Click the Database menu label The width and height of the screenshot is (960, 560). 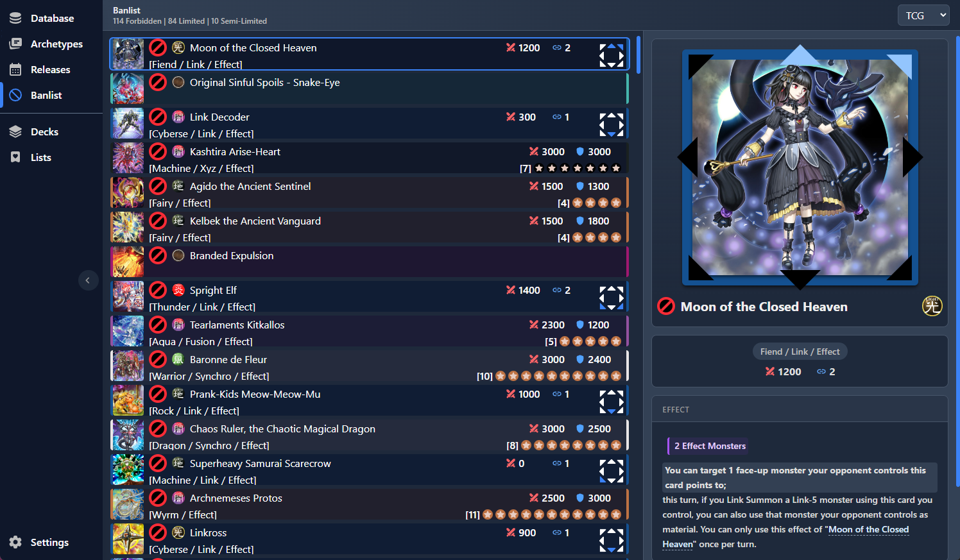click(52, 18)
